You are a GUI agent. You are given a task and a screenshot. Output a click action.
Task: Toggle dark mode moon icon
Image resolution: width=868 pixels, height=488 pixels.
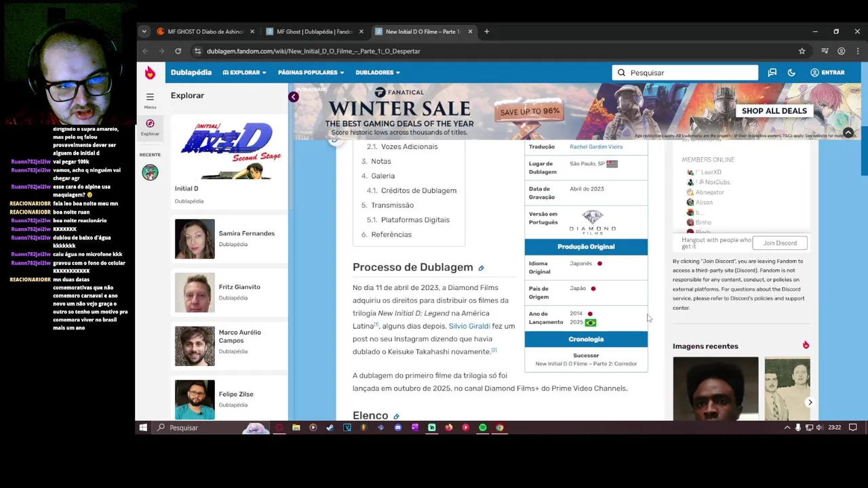[x=791, y=73]
